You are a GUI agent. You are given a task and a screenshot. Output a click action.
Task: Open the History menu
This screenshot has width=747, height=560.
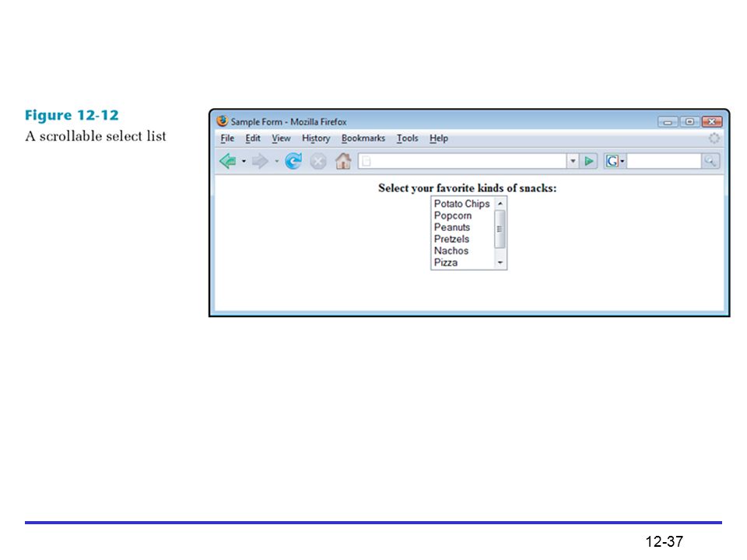[316, 138]
